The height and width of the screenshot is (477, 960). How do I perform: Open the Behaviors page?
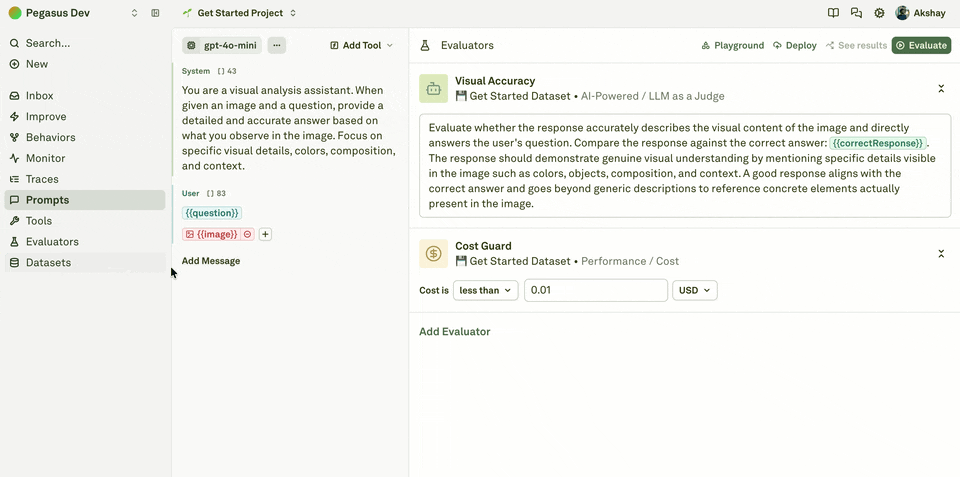84,137
